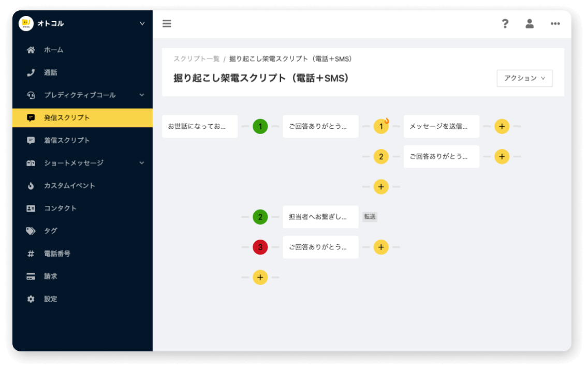Open 着信スクリプト in the sidebar

point(66,140)
